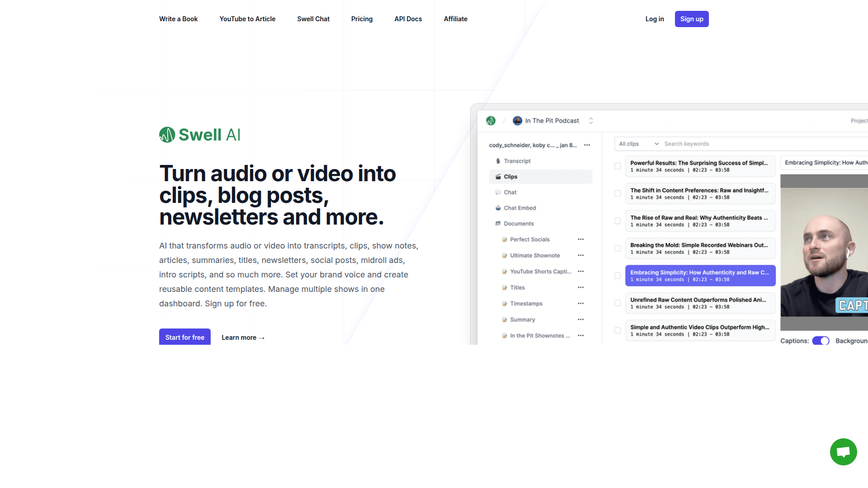Click the Swell AI waveform logo icon
Image resolution: width=868 pixels, height=488 pixels.
[167, 135]
